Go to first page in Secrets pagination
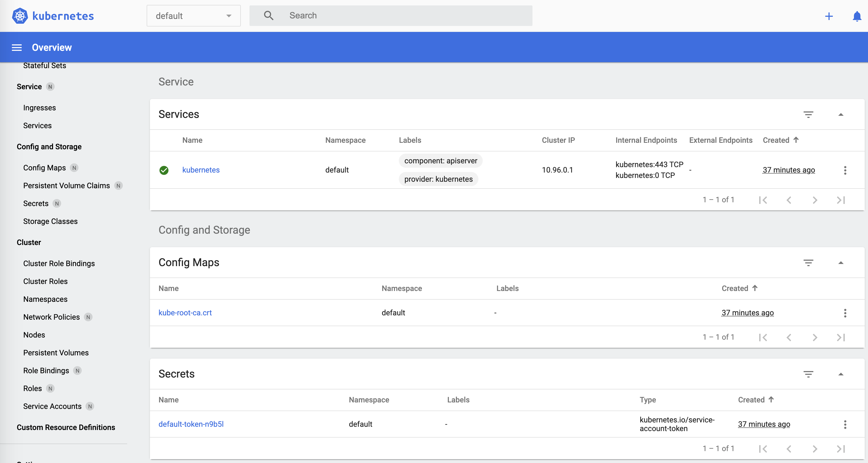868x463 pixels. coord(763,449)
